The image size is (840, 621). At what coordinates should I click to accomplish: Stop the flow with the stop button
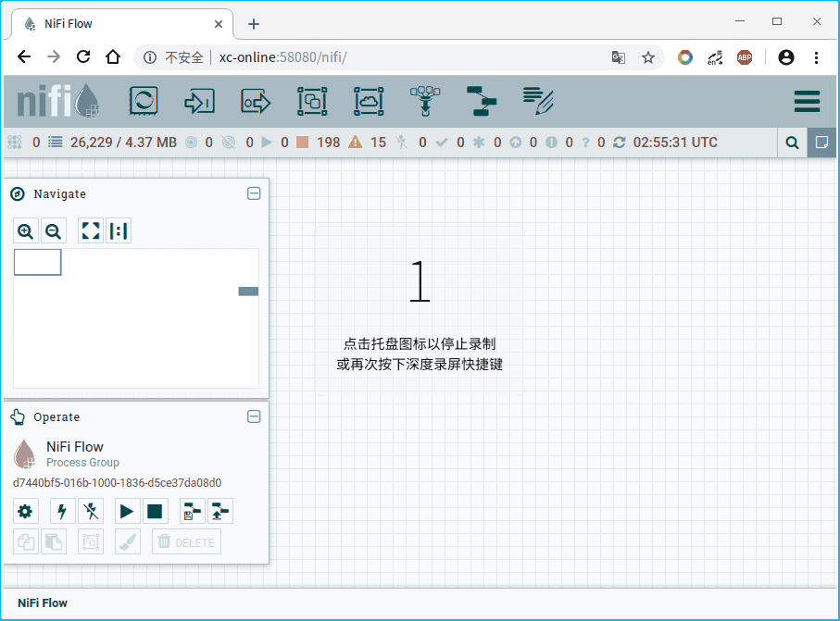(x=155, y=511)
